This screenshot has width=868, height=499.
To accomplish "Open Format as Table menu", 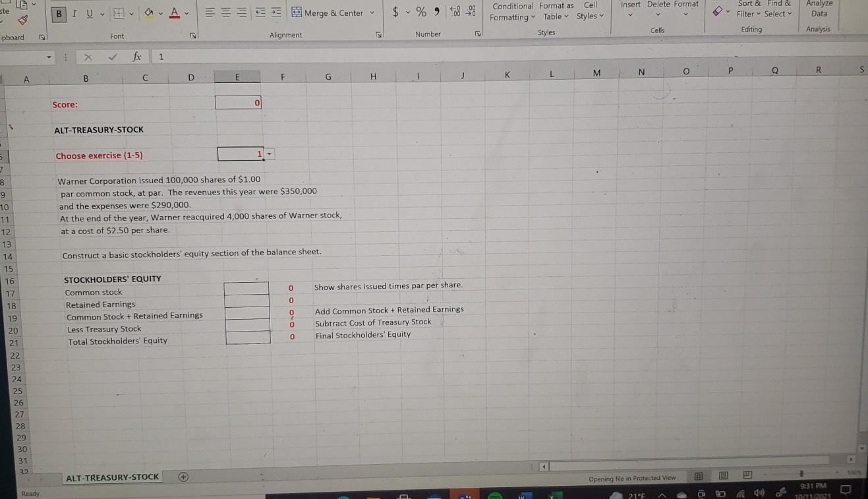I will (x=556, y=11).
